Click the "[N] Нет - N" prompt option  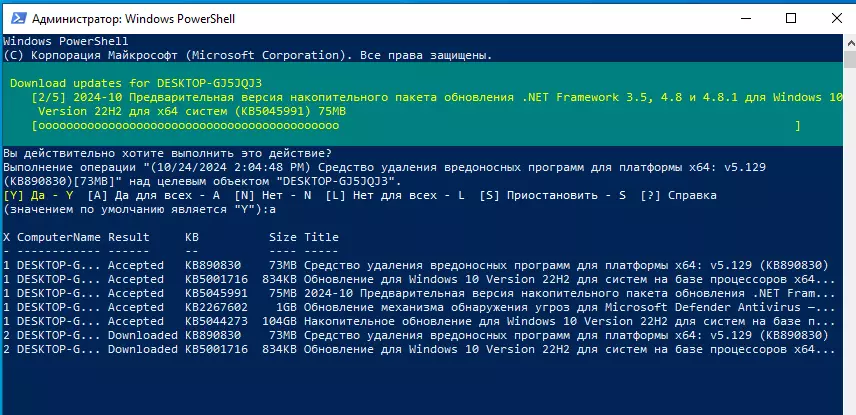270,196
